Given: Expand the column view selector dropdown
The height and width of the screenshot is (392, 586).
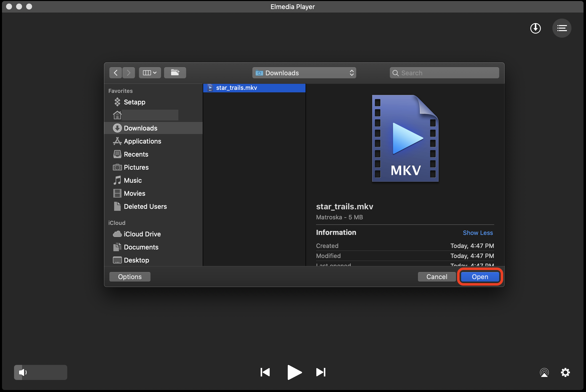Looking at the screenshot, I should 150,73.
